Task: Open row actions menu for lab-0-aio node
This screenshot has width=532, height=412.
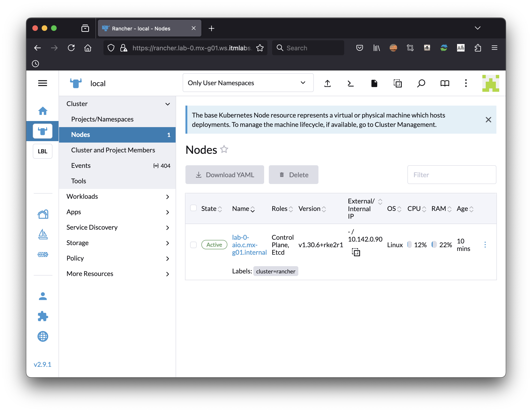Action: [485, 245]
